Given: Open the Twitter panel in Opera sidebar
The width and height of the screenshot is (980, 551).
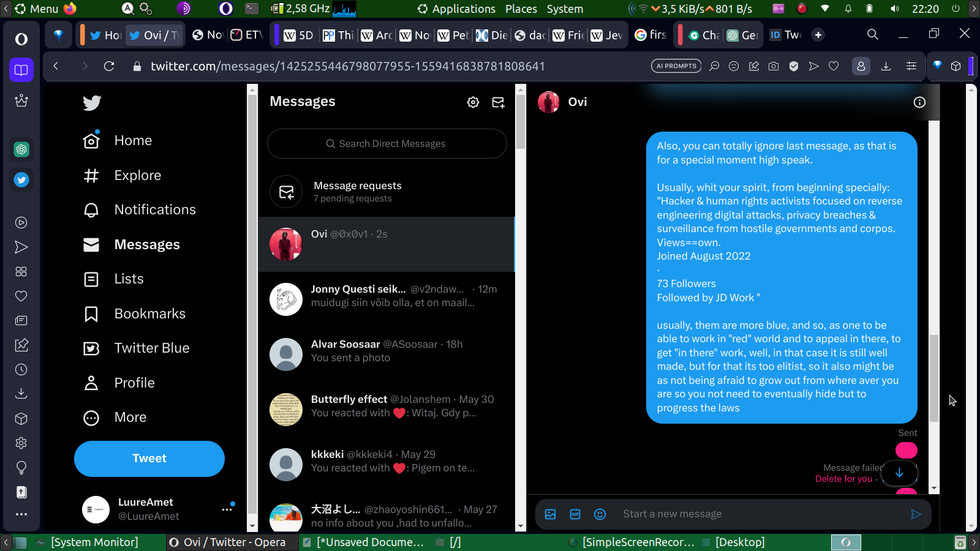Looking at the screenshot, I should (21, 180).
